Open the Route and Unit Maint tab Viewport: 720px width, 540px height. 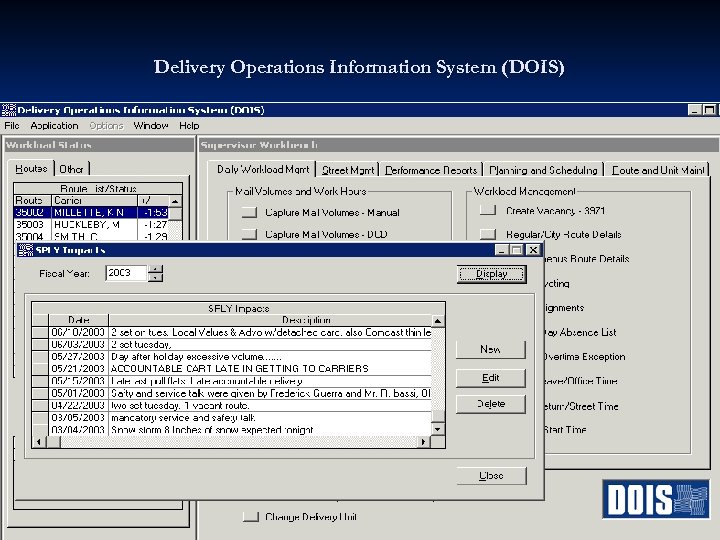[x=658, y=170]
